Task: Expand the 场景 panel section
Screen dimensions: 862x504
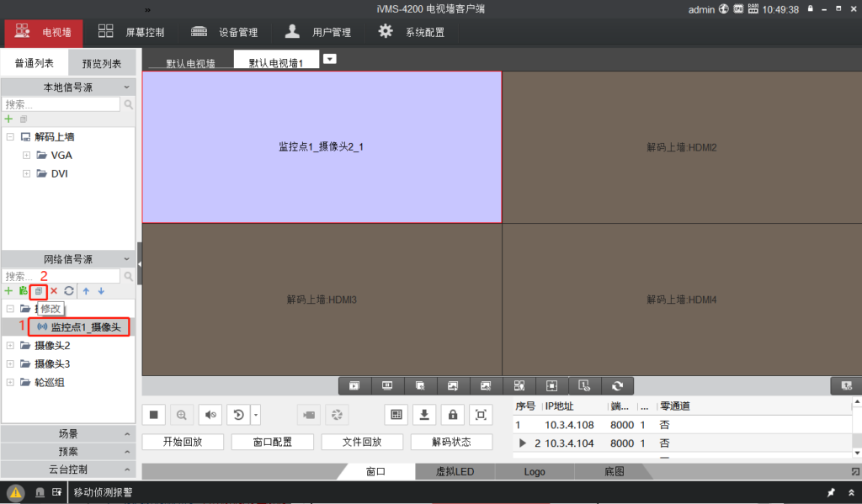Action: [x=68, y=434]
